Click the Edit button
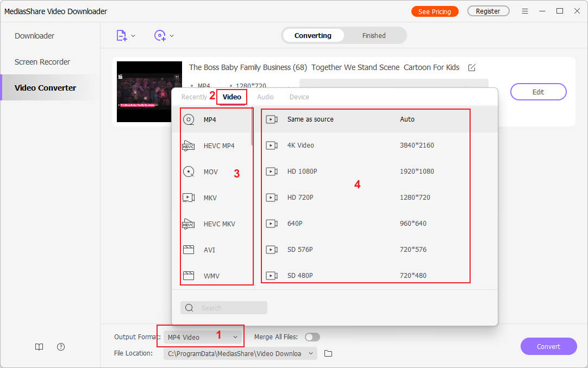Image resolution: width=588 pixels, height=368 pixels. coord(538,92)
